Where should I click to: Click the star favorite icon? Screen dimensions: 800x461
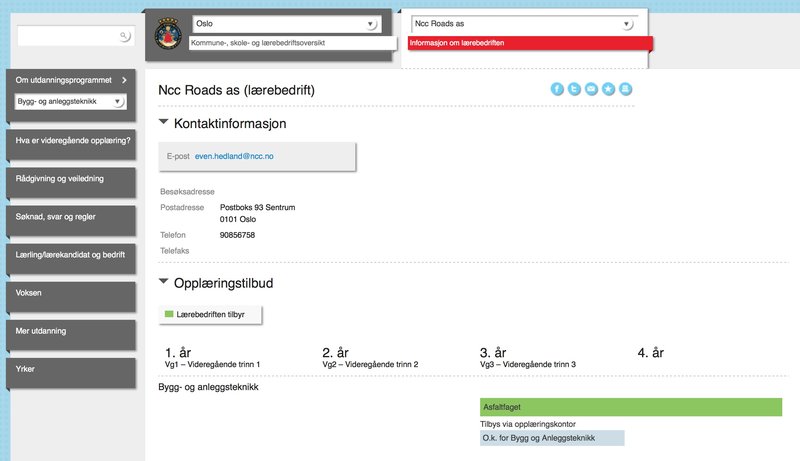coord(608,89)
